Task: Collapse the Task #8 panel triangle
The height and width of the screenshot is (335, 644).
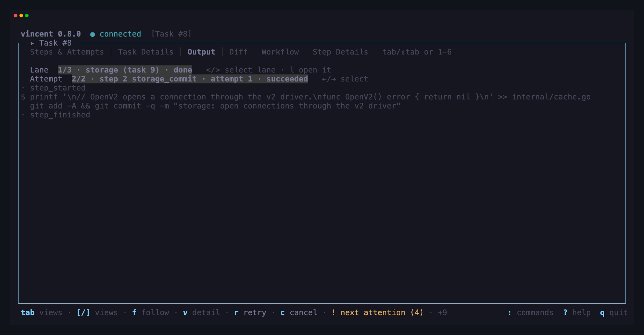Action: coord(32,43)
